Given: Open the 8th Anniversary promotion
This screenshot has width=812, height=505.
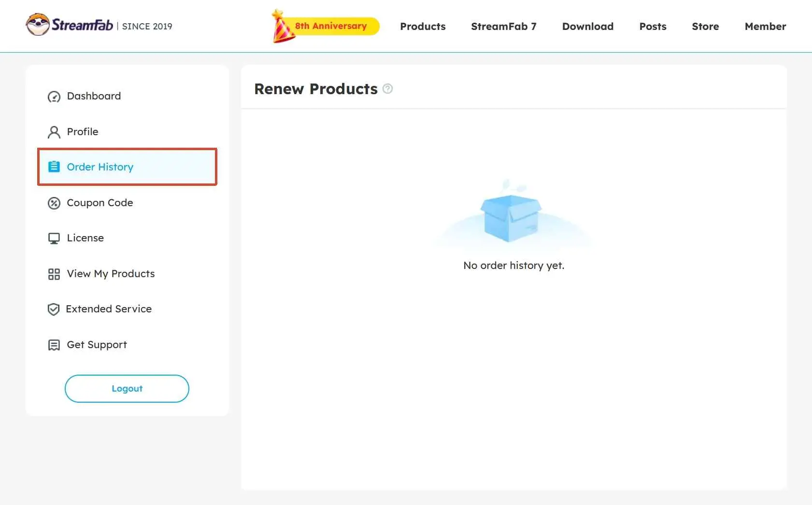Looking at the screenshot, I should 331,26.
